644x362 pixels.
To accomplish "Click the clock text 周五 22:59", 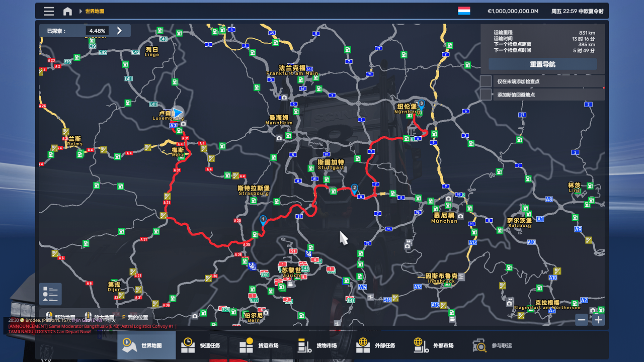I will 563,11.
